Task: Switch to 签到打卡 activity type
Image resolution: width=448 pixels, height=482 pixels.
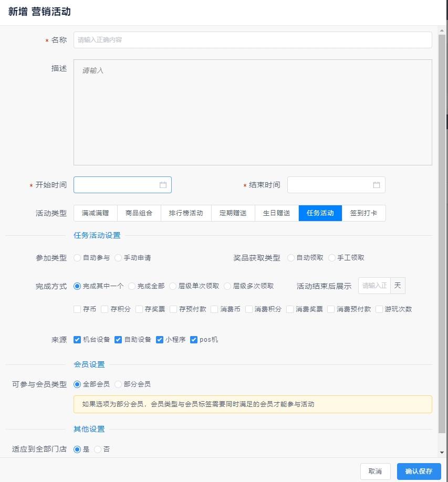Action: point(364,213)
